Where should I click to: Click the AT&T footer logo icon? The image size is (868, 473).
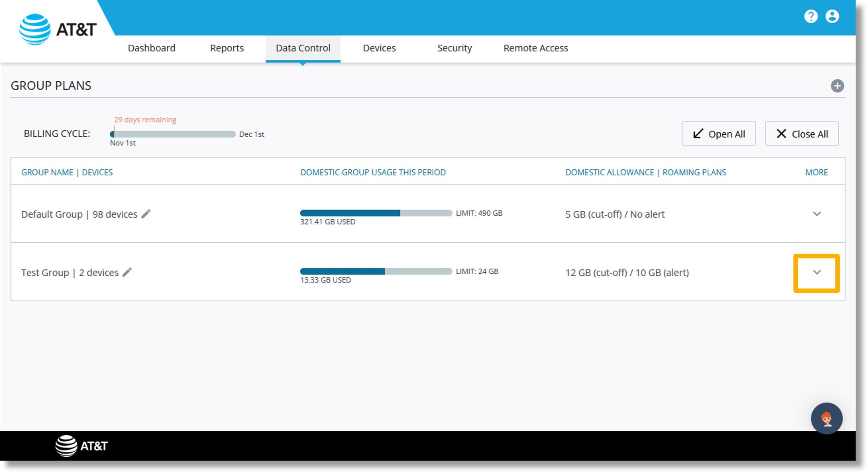coord(63,446)
